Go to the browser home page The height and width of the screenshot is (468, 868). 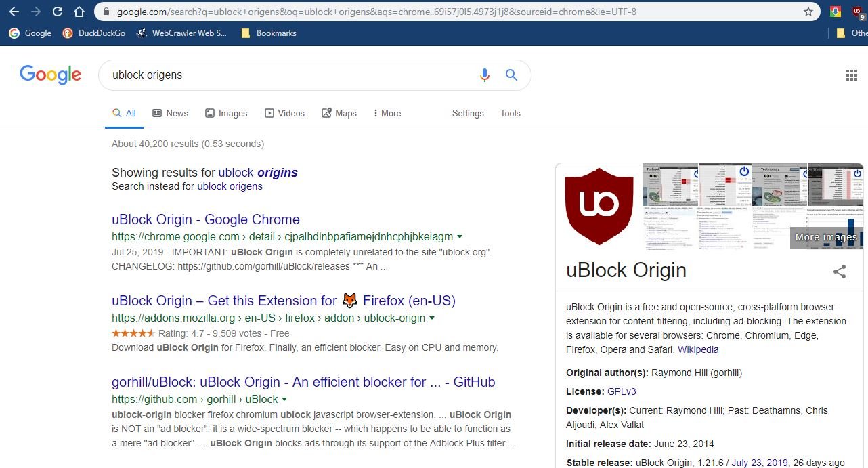tap(79, 12)
